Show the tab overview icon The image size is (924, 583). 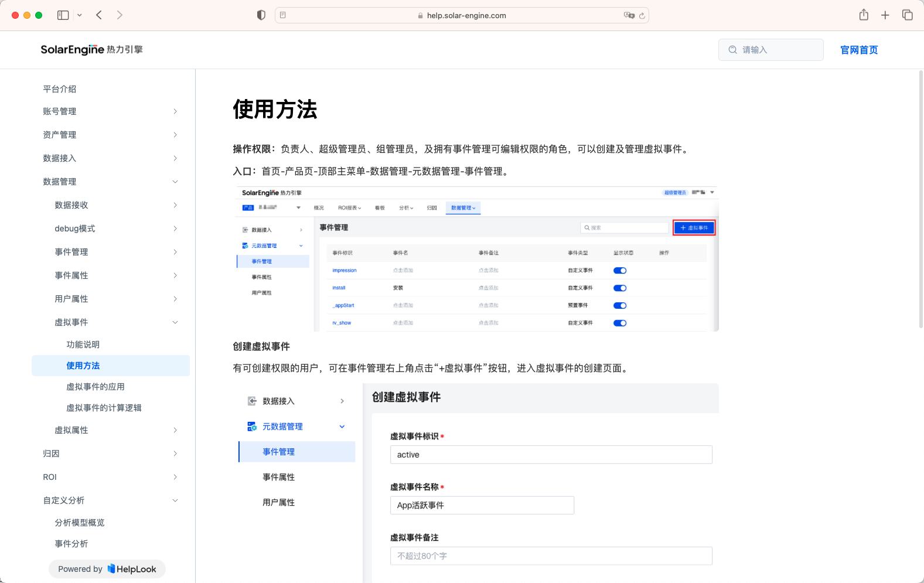pos(908,15)
